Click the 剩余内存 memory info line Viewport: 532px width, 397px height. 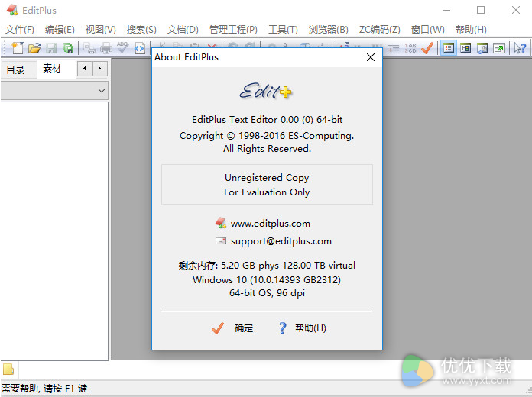(x=267, y=265)
